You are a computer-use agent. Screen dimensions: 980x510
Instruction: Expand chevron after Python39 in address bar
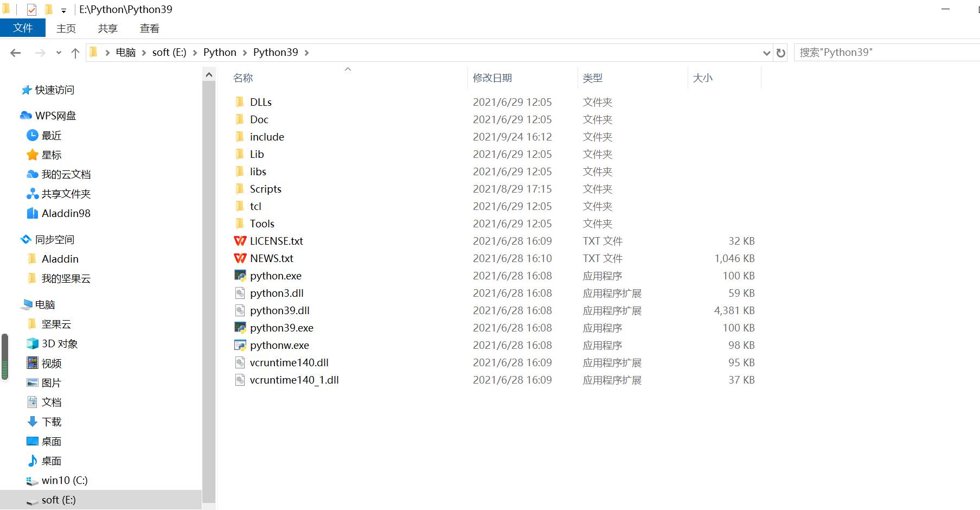pos(306,53)
